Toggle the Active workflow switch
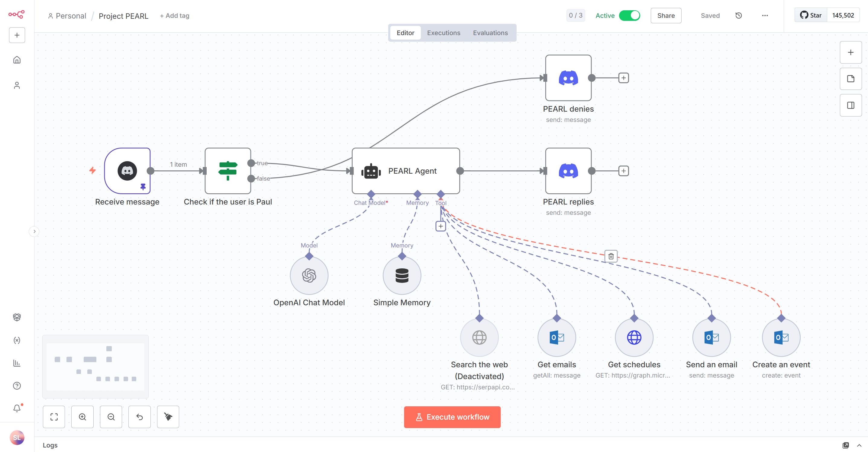Screen dimensions: 868x452 coord(629,15)
